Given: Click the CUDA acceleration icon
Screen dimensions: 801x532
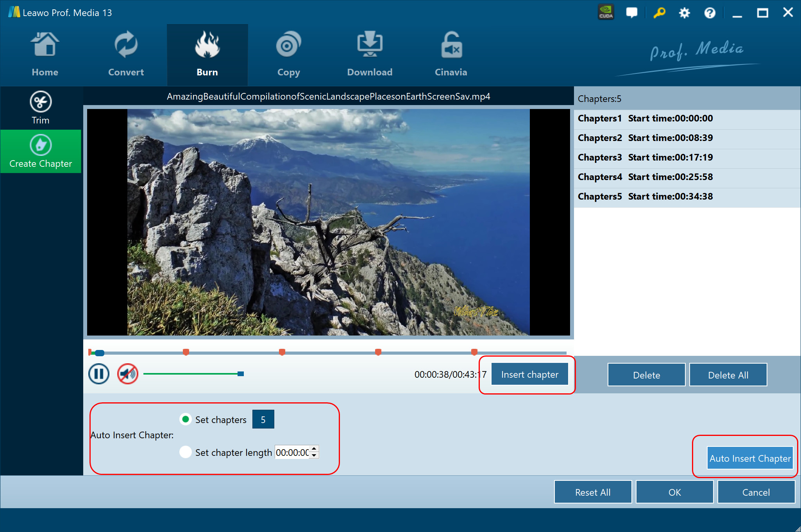Looking at the screenshot, I should tap(606, 12).
